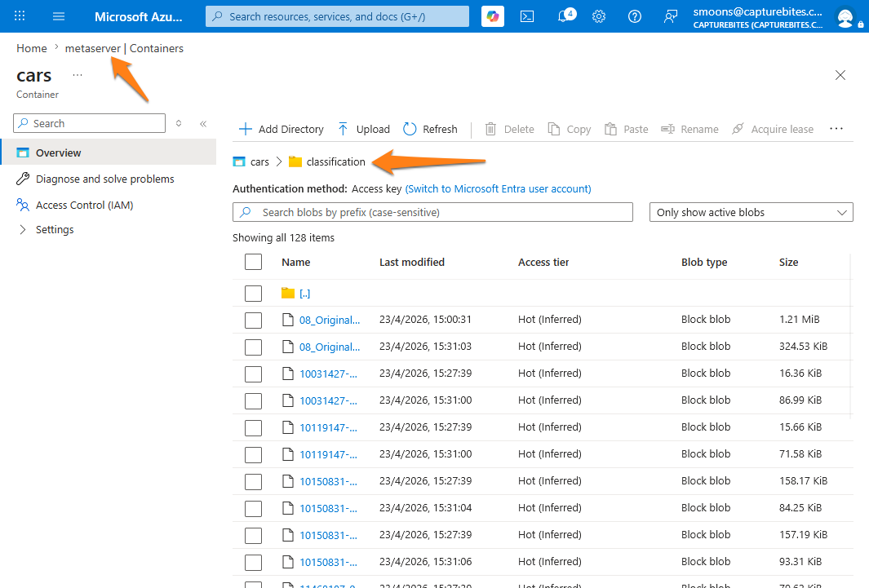
Task: Switch to Microsoft Entra user account
Action: (x=499, y=189)
